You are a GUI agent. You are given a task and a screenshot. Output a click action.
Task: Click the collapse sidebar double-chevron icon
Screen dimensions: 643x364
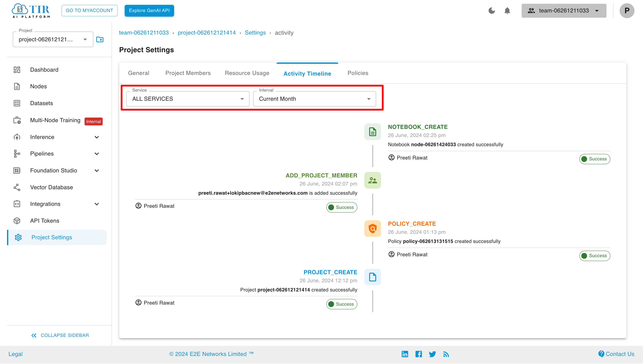point(34,336)
